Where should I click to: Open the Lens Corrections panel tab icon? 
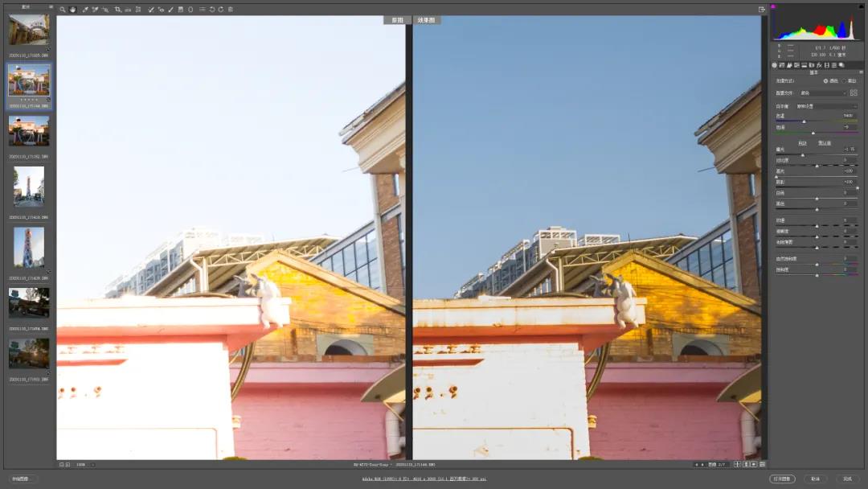812,65
